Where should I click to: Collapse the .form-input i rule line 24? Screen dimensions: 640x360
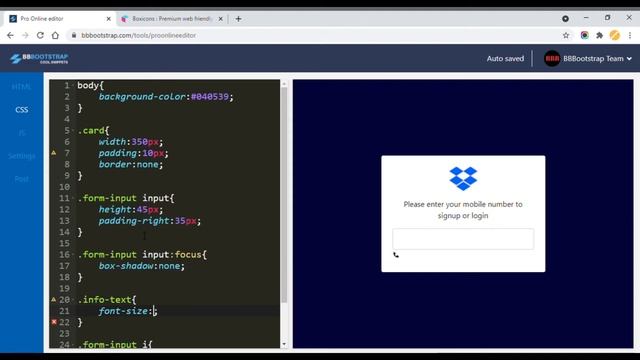pos(73,344)
